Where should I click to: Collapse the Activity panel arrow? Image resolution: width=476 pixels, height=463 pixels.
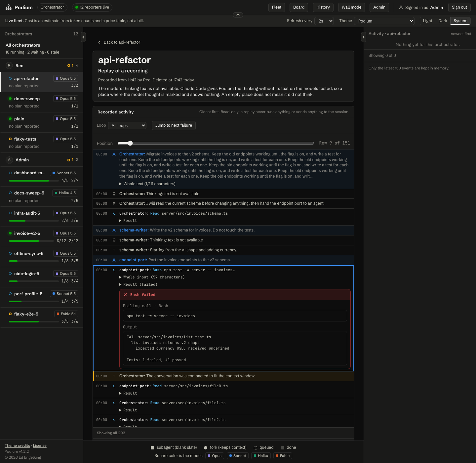pos(364,37)
